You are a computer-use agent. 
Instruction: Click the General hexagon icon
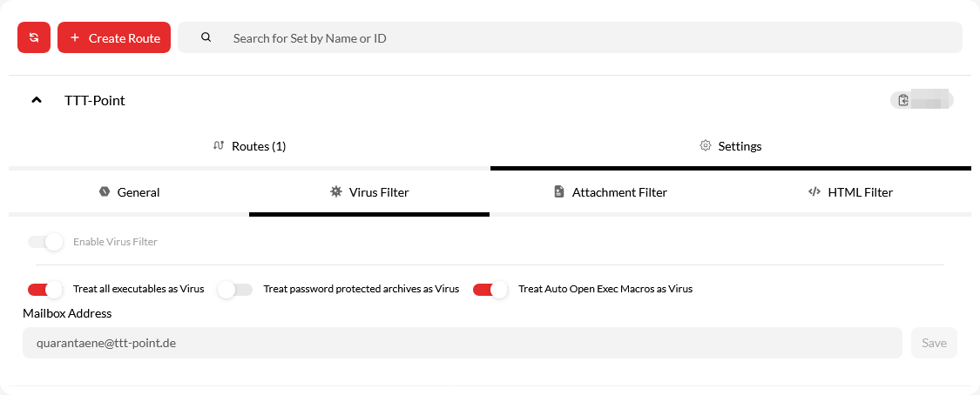(104, 191)
